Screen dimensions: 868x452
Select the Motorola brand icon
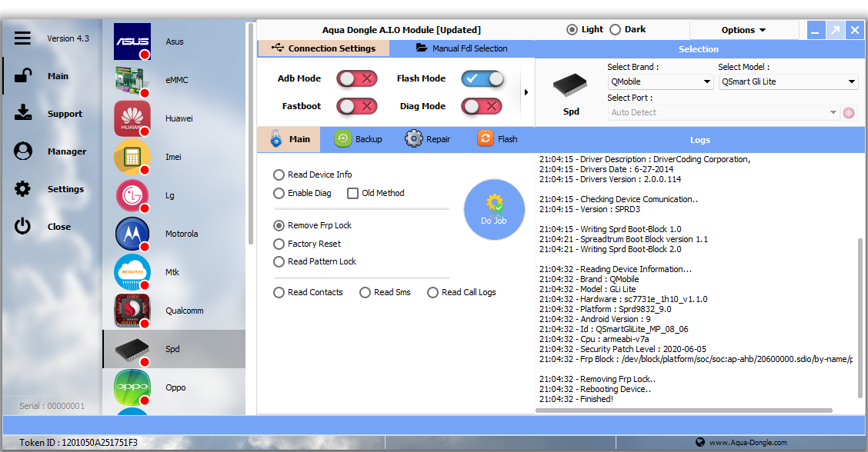pyautogui.click(x=132, y=234)
